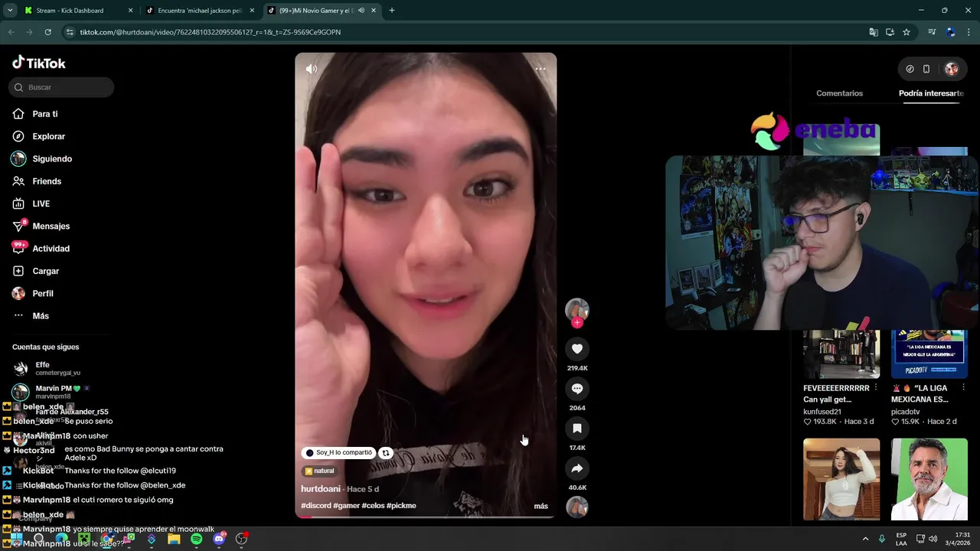Open the tab search dropdown

click(9, 11)
